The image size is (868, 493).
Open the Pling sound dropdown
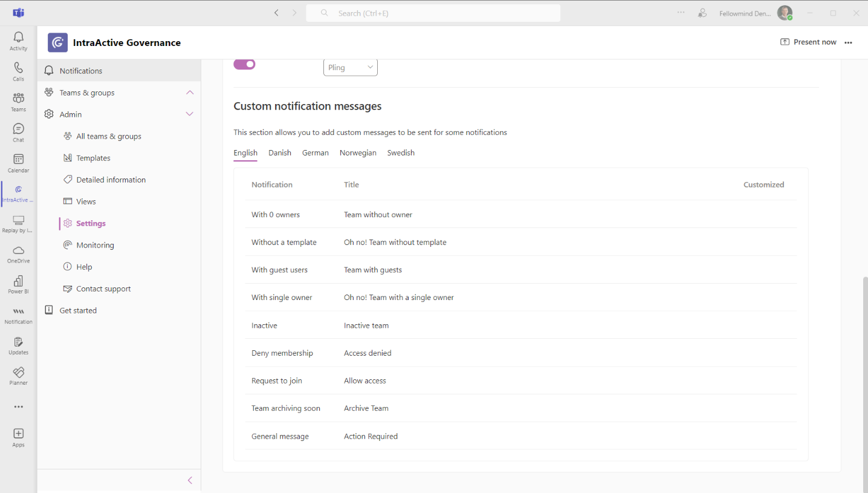coord(351,67)
